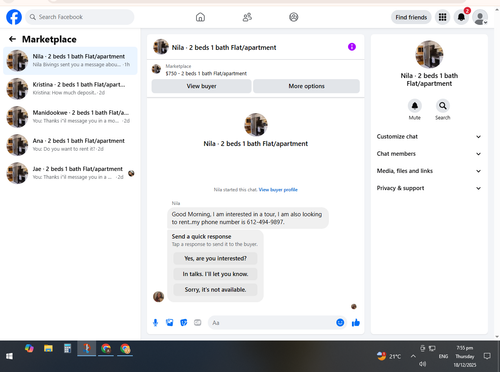This screenshot has height=372, width=500.
Task: Click the View buyer button
Action: click(x=201, y=86)
